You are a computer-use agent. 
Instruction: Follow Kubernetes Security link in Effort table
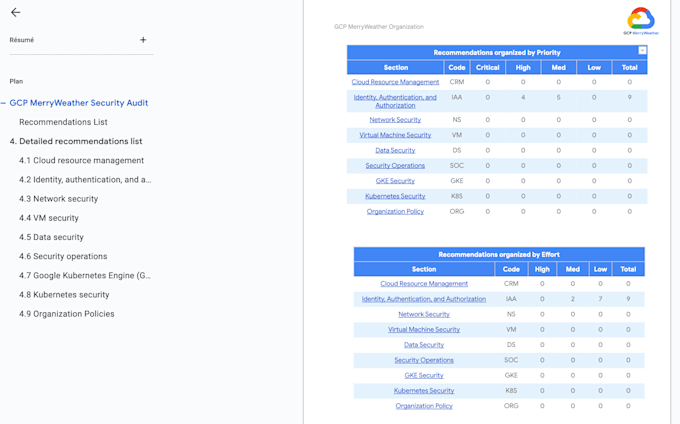424,391
